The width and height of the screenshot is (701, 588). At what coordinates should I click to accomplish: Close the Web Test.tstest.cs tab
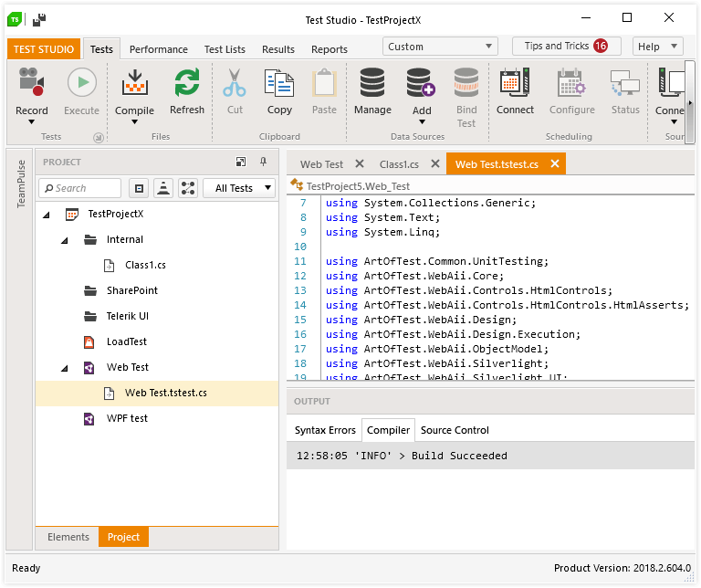pos(555,163)
